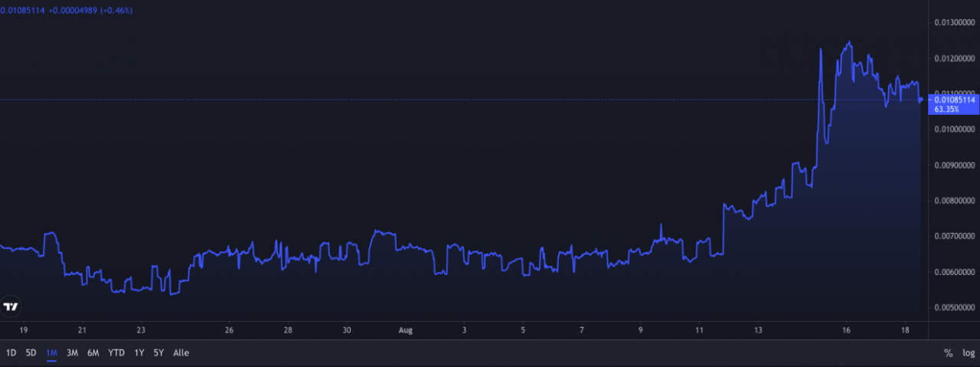The width and height of the screenshot is (980, 367).
Task: Select the 1Y time range
Action: pos(139,353)
